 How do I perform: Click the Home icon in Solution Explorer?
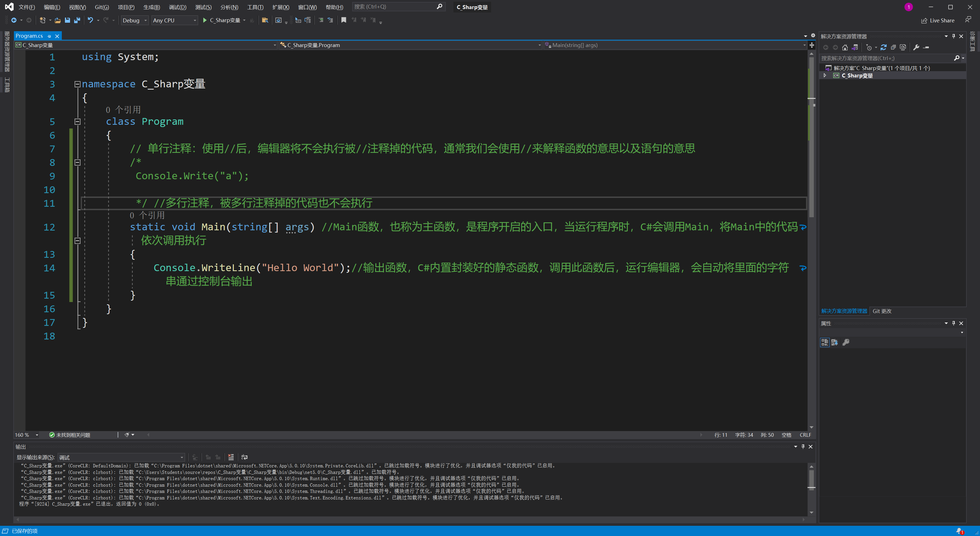845,48
